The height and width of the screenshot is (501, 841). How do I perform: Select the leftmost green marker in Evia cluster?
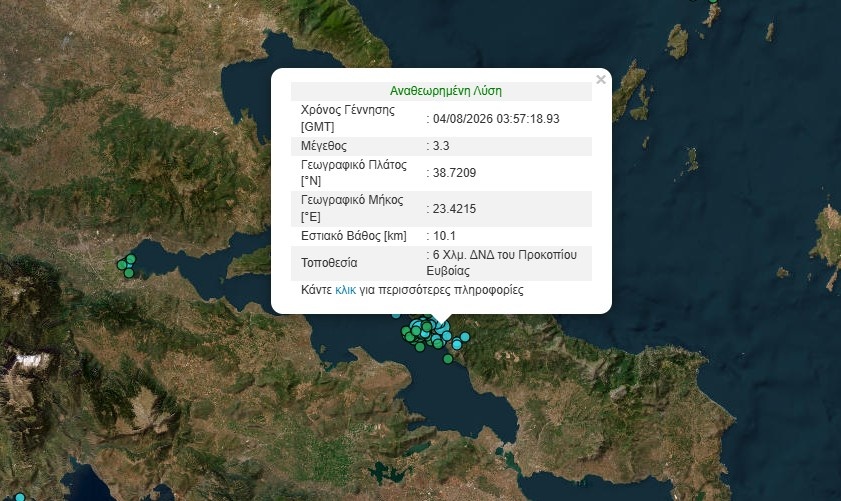click(x=405, y=331)
